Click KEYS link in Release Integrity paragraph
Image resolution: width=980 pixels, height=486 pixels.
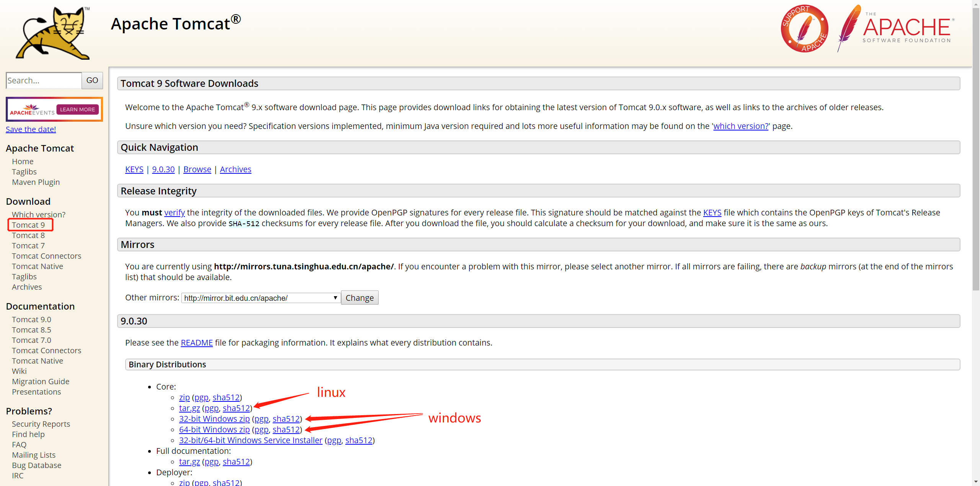pyautogui.click(x=712, y=213)
